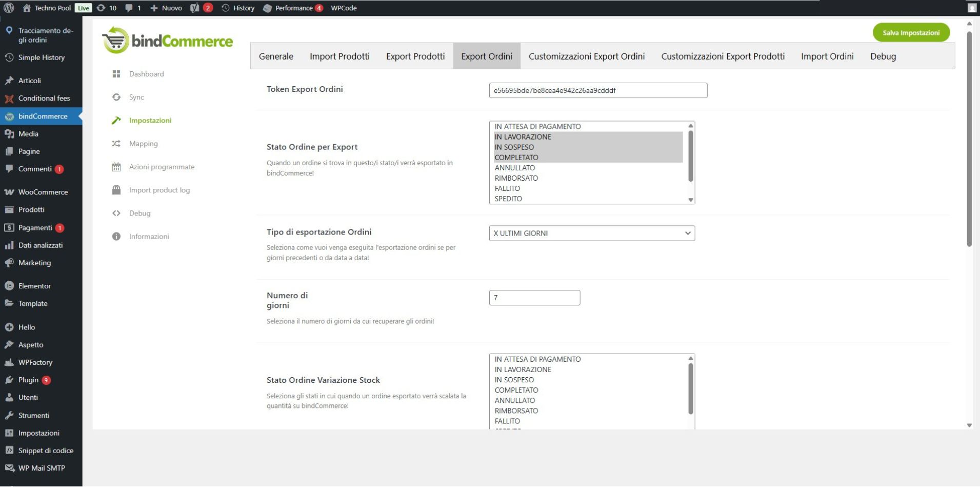Open WooCommerce in the admin sidebar
Image resolution: width=980 pixels, height=487 pixels.
pos(43,192)
